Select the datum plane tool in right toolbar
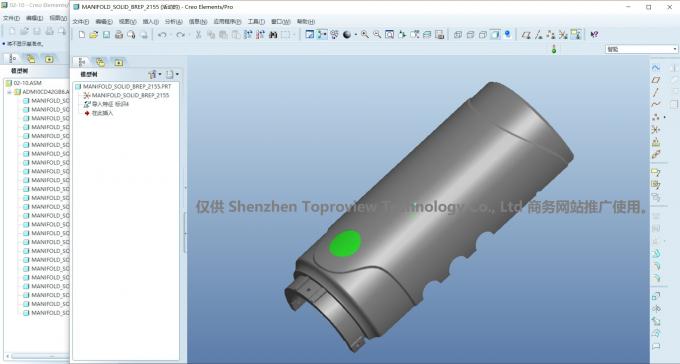Viewport: 680px width, 364px height. coord(656,80)
